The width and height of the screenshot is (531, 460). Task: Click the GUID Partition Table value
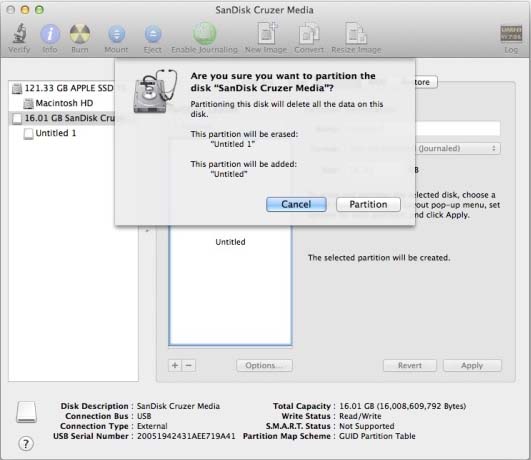coord(377,436)
